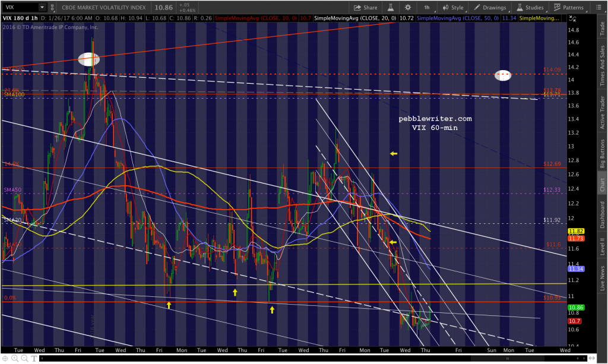Open the Style menu
608x364 pixels.
(453, 7)
